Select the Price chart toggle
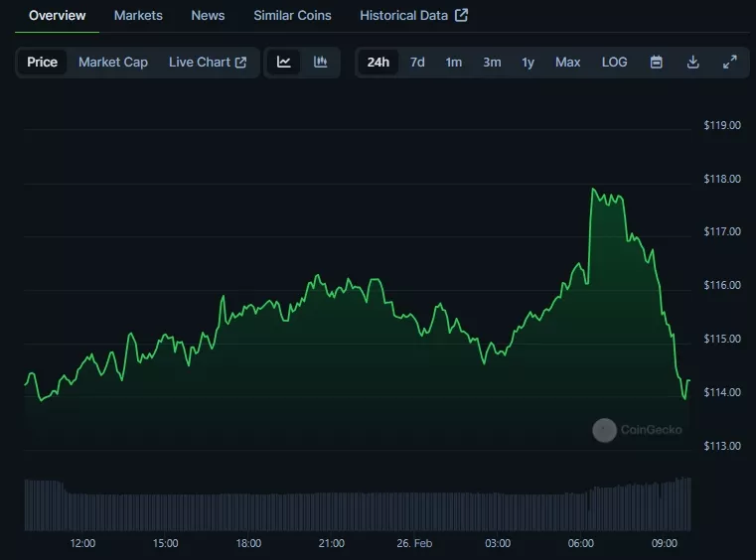 click(x=42, y=62)
